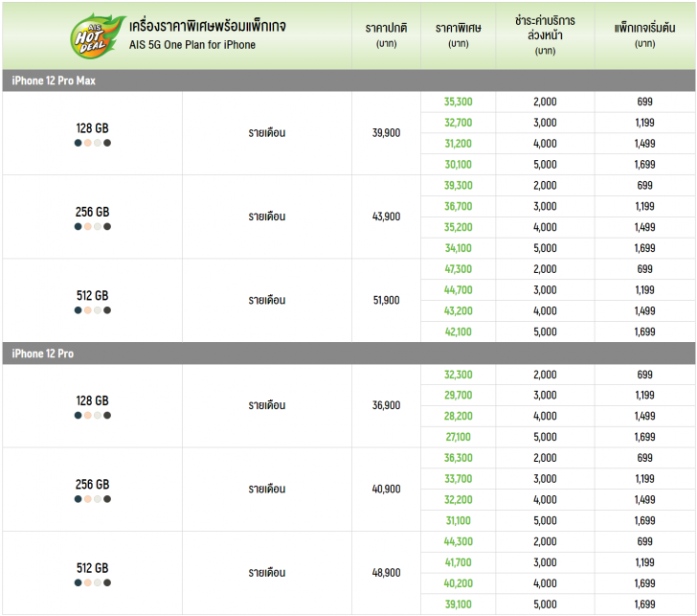697x616 pixels.
Task: Click the special price 33,700
Action: [x=459, y=479]
